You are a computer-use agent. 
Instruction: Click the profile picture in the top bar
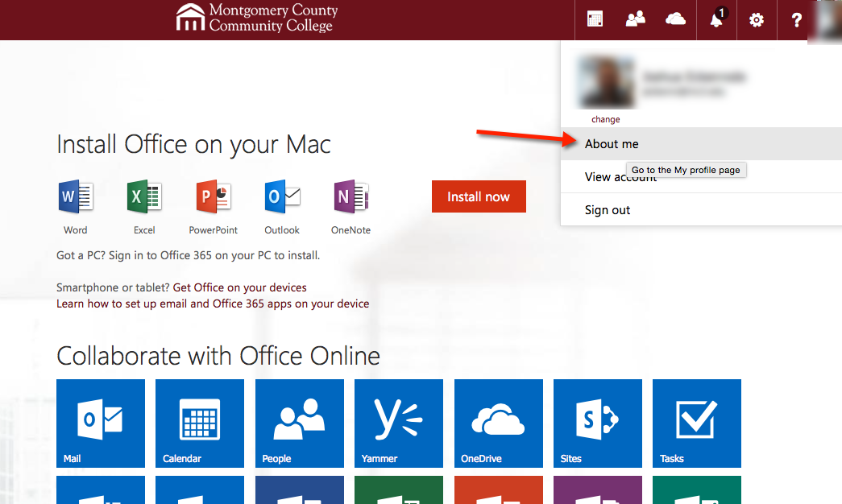click(825, 20)
